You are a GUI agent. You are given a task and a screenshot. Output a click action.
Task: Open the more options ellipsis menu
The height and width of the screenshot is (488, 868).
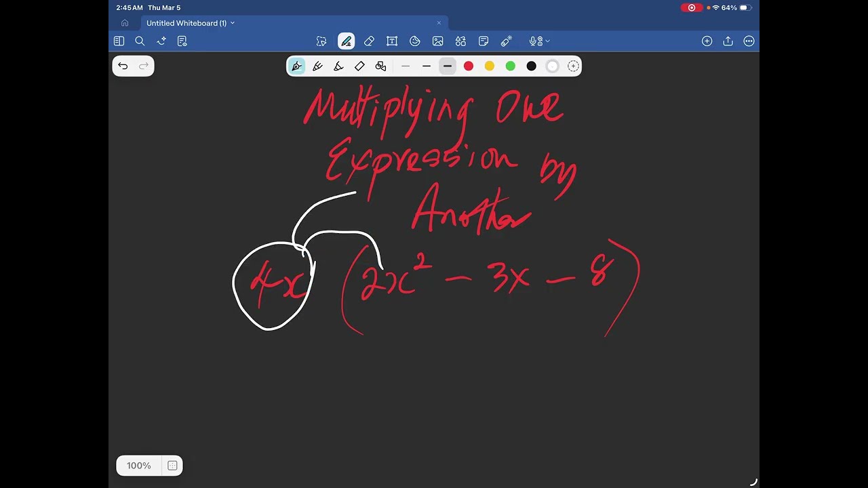[749, 41]
